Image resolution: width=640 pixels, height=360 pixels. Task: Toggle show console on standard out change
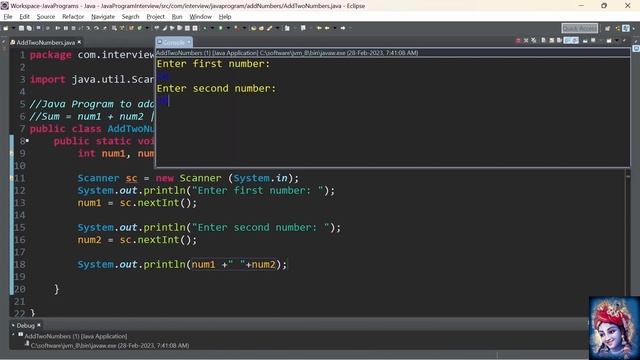click(x=567, y=40)
